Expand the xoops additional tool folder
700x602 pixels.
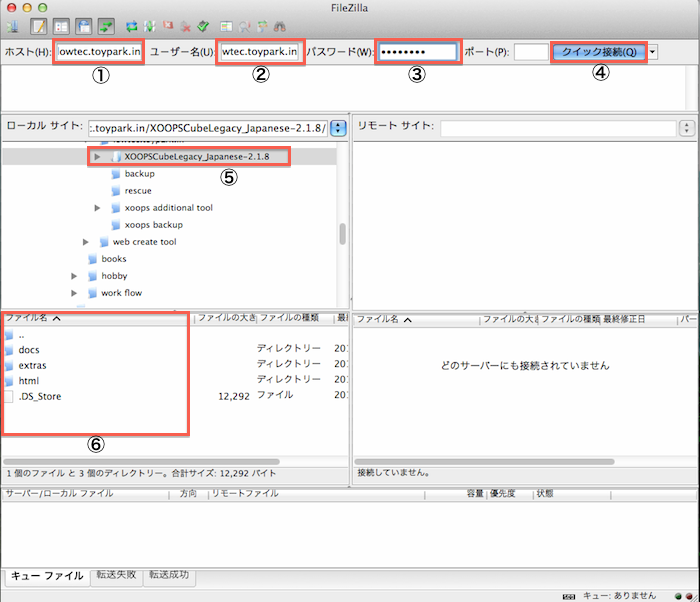pyautogui.click(x=97, y=208)
